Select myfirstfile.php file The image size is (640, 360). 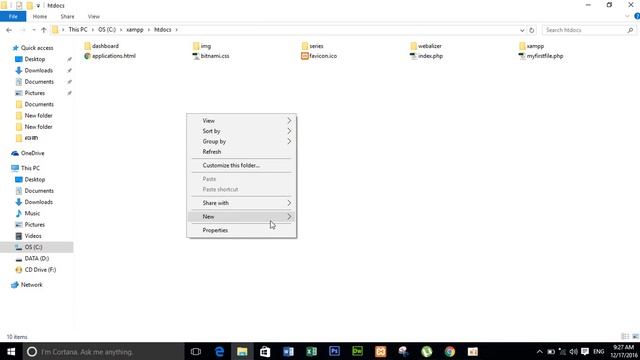coord(541,56)
